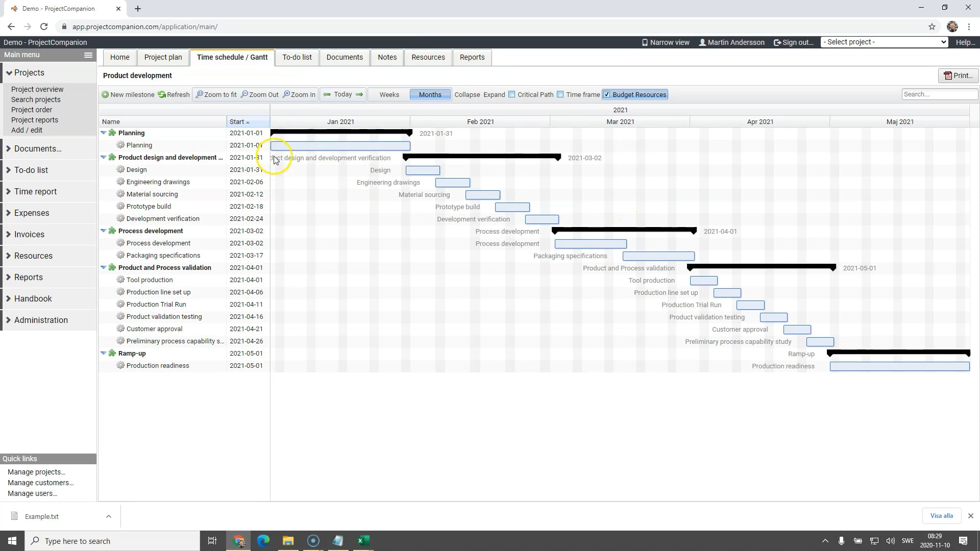This screenshot has height=551, width=980.
Task: Collapse the Planning phase row
Action: coord(104,133)
